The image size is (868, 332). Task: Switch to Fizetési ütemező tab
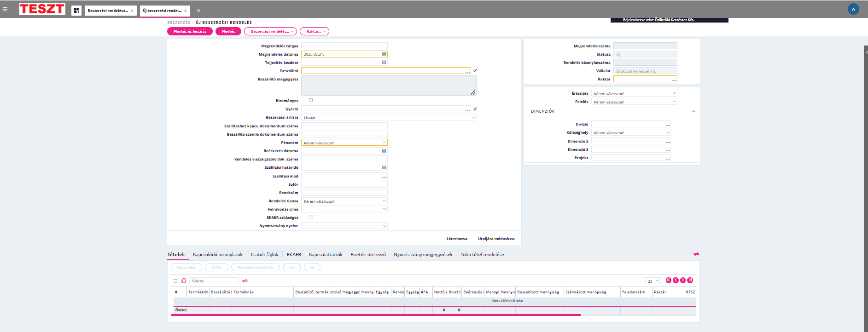[x=368, y=254]
